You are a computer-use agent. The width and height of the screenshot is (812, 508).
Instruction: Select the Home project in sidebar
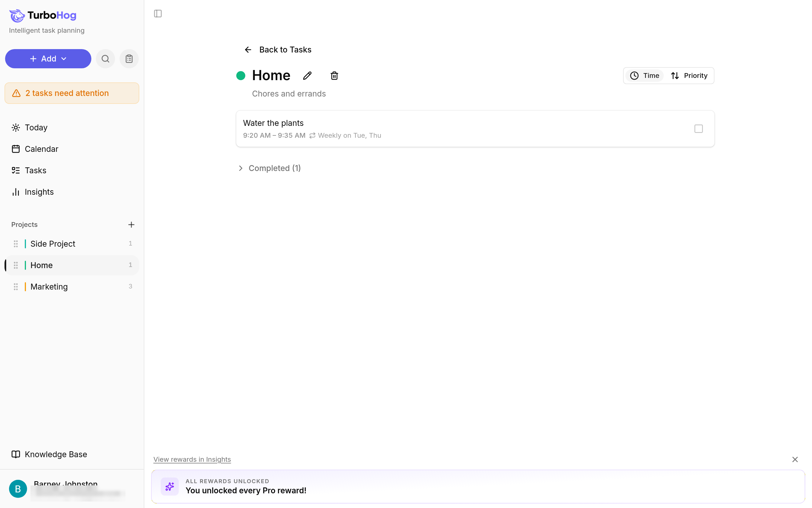pos(72,265)
